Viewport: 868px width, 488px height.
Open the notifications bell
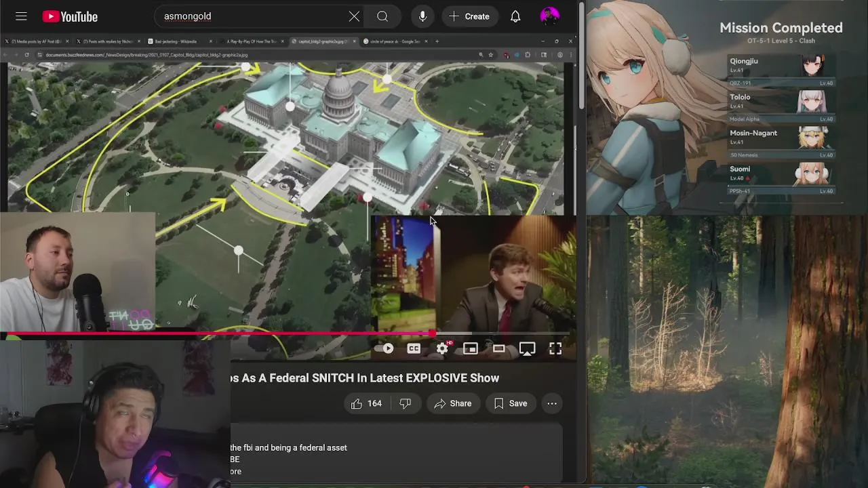pyautogui.click(x=515, y=16)
